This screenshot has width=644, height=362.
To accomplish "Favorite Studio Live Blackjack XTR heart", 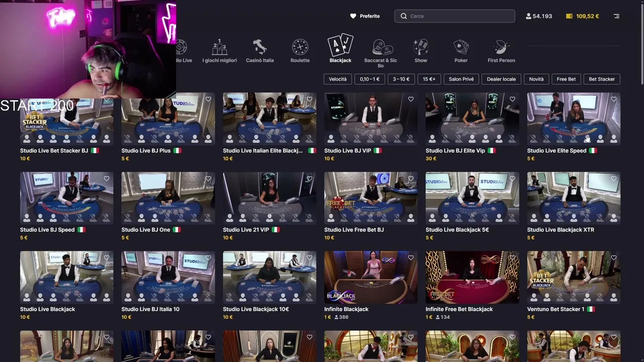I will [x=614, y=178].
